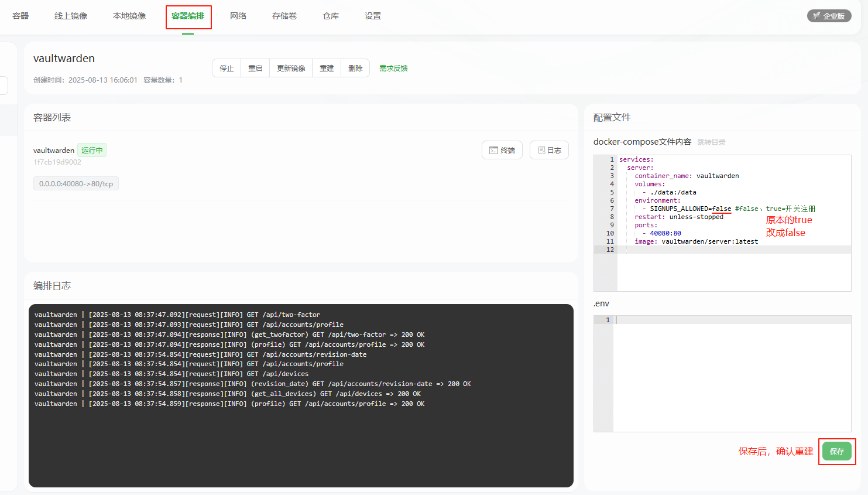Open the 网络 tab

[x=238, y=16]
